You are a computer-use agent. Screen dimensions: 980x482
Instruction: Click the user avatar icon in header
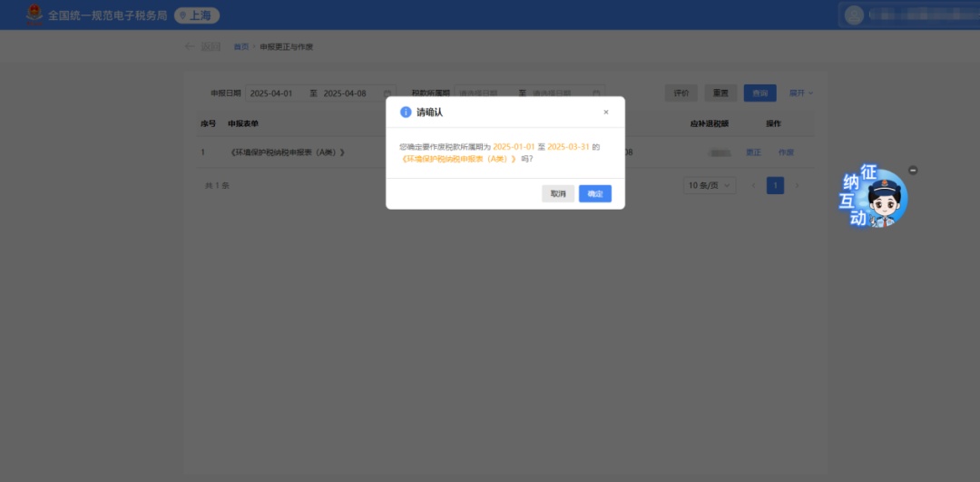(x=854, y=15)
